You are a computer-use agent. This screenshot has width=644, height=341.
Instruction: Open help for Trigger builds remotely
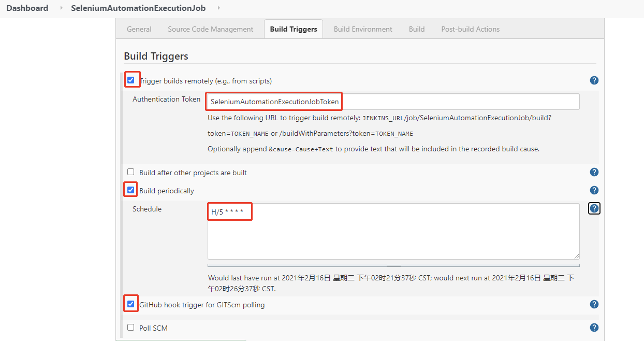pyautogui.click(x=594, y=80)
